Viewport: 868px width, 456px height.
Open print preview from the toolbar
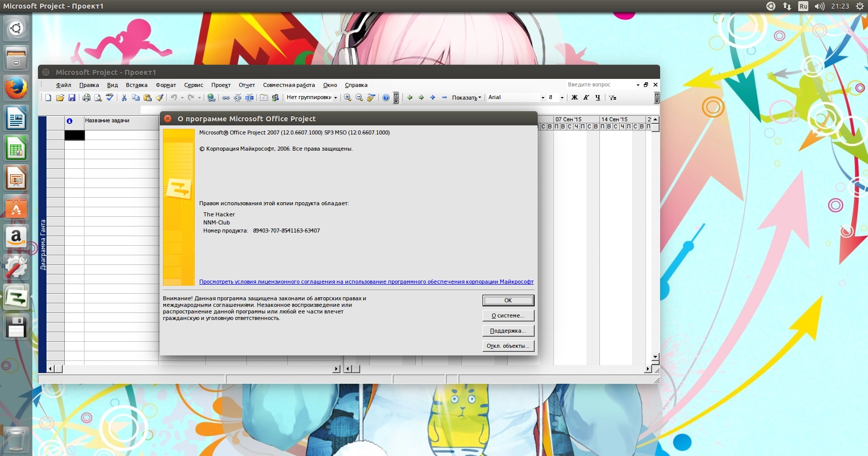[98, 98]
